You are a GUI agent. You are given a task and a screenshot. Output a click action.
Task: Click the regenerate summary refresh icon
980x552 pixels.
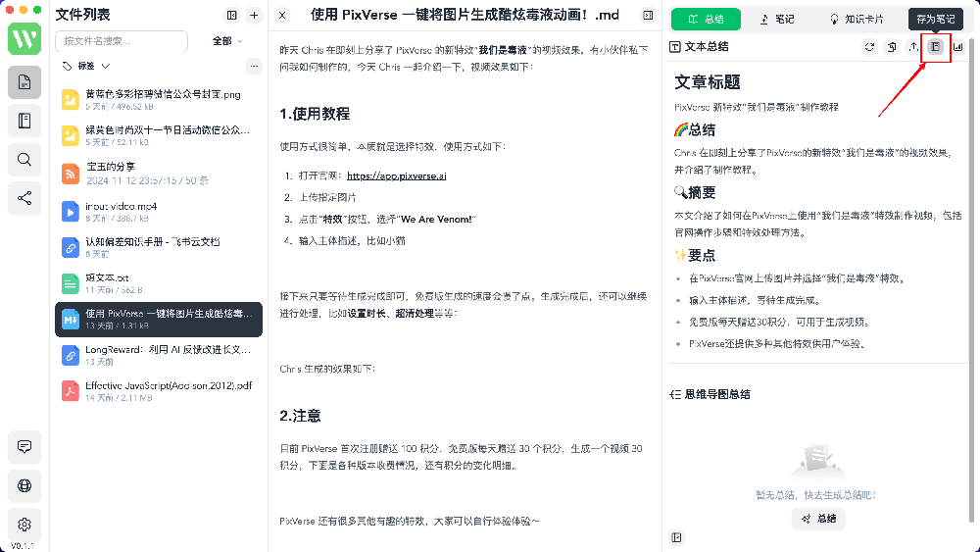pos(869,47)
